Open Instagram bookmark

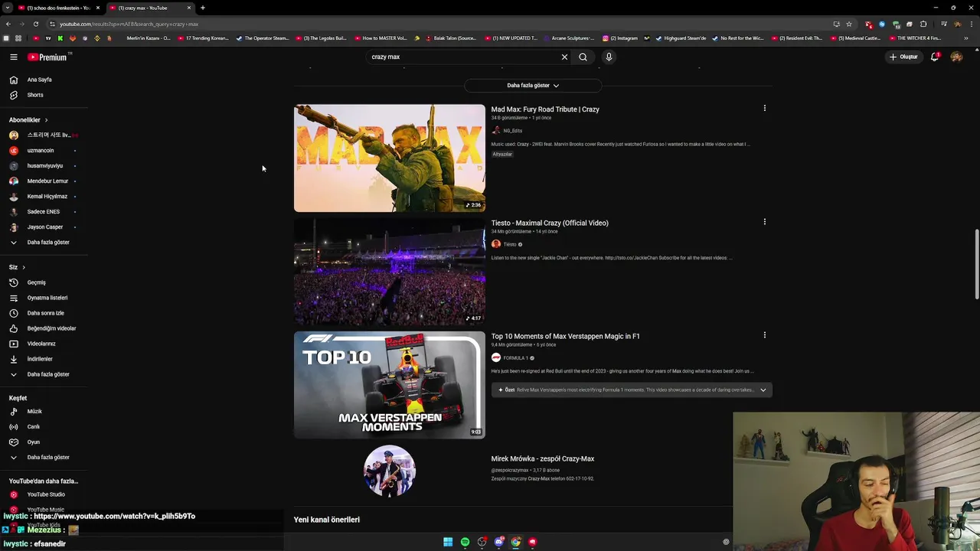620,38
